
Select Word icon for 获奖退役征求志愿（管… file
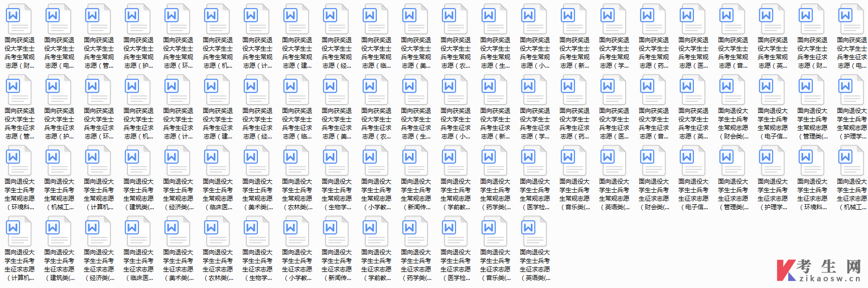19,90
